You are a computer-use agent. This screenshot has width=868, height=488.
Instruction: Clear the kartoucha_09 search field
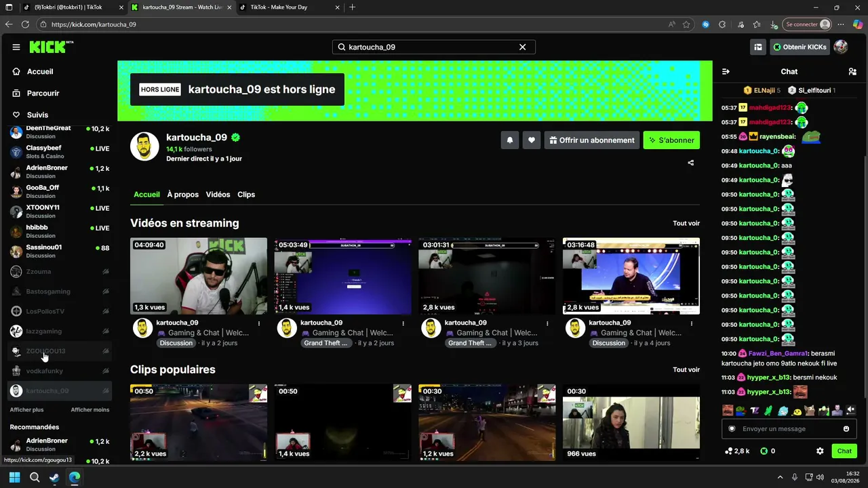pos(522,47)
